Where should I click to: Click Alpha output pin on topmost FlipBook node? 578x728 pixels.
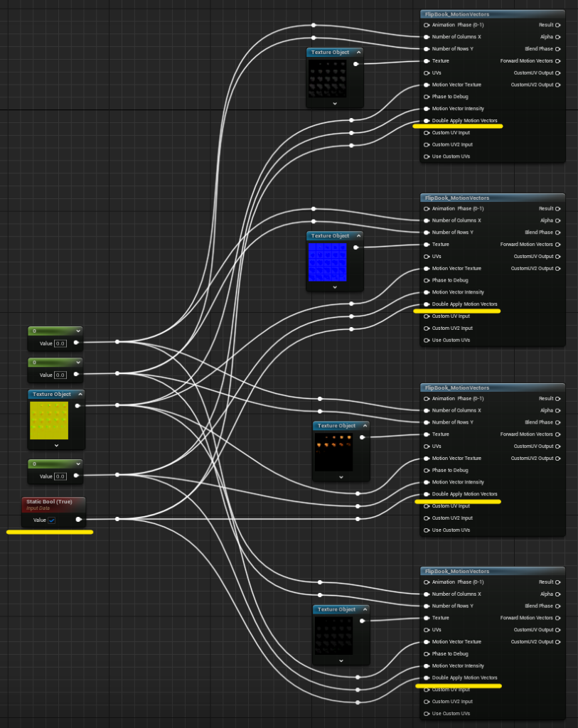[x=558, y=37]
